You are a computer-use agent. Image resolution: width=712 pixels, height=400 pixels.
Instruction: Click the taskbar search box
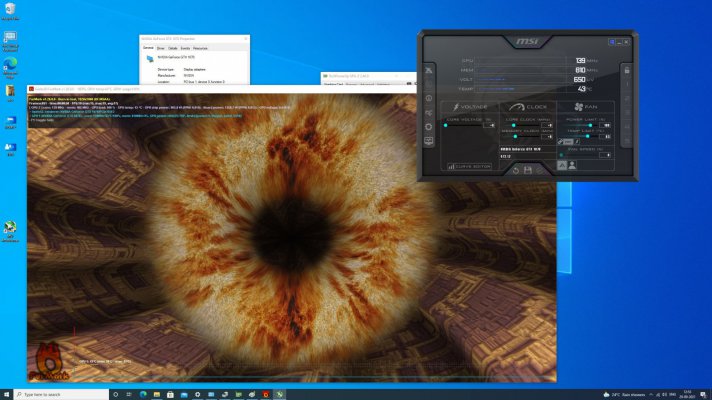pyautogui.click(x=61, y=395)
